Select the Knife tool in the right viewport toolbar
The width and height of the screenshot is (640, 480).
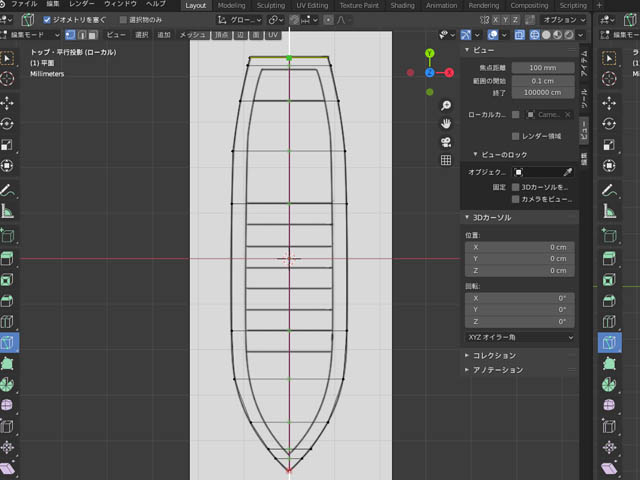coord(609,342)
